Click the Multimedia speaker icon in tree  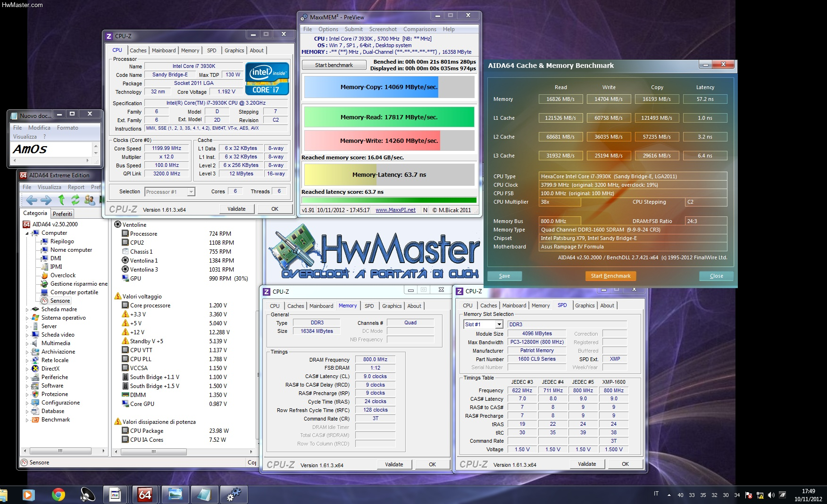click(x=35, y=343)
